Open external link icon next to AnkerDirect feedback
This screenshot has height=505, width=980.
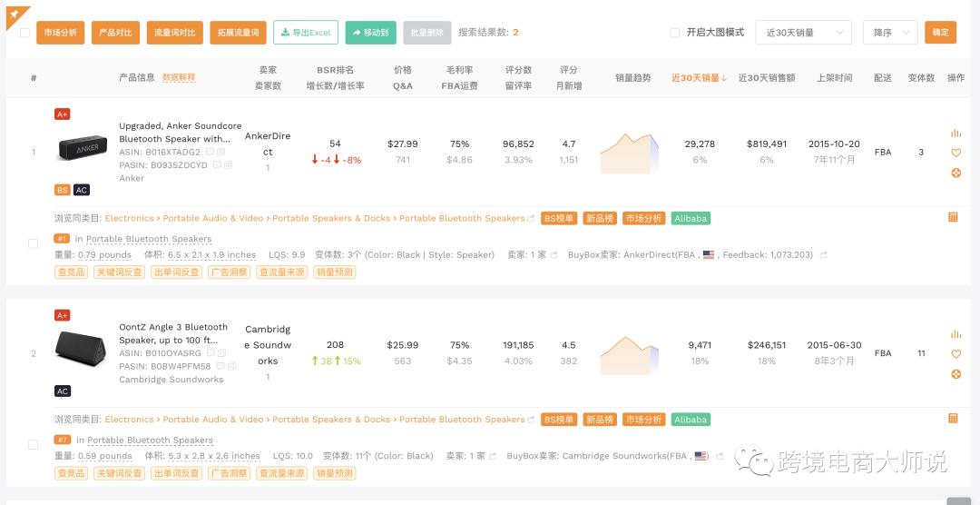823,255
